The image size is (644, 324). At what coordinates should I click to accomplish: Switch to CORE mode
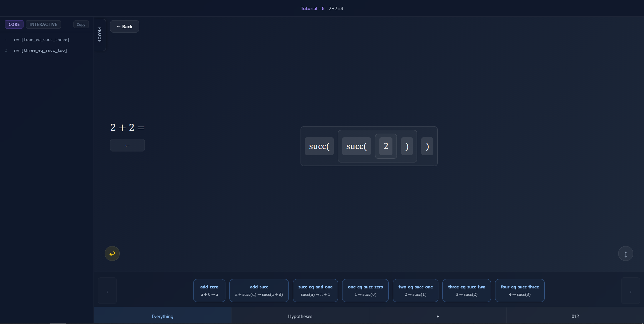[14, 25]
